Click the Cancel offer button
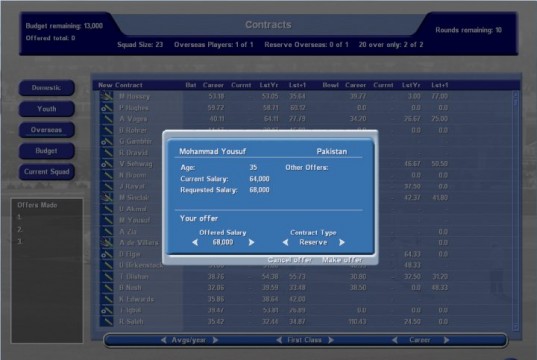537x360 pixels. point(289,260)
